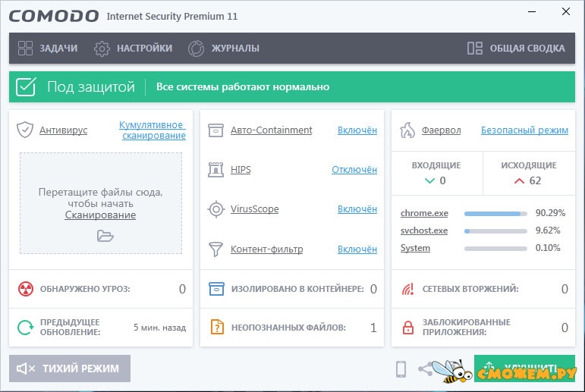Click the red outgoing up arrow icon
The image size is (585, 392).
(x=519, y=181)
